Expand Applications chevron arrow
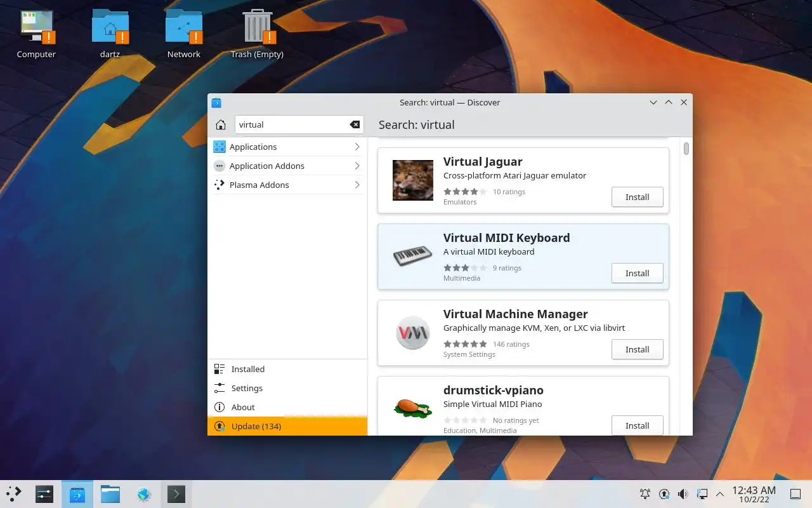 coord(357,147)
